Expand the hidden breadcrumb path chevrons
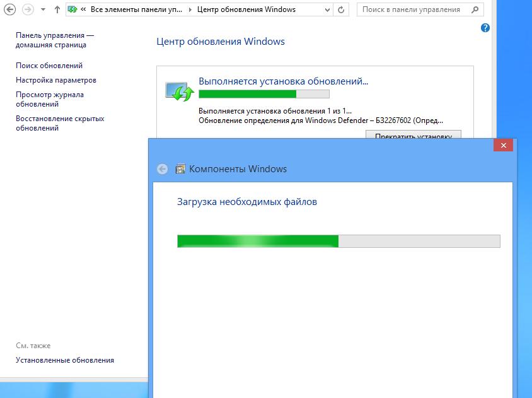The height and width of the screenshot is (398, 532). tap(83, 9)
